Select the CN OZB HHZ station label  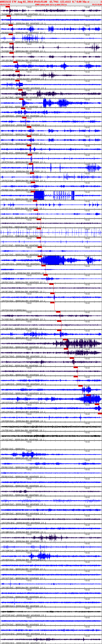(23, 329)
